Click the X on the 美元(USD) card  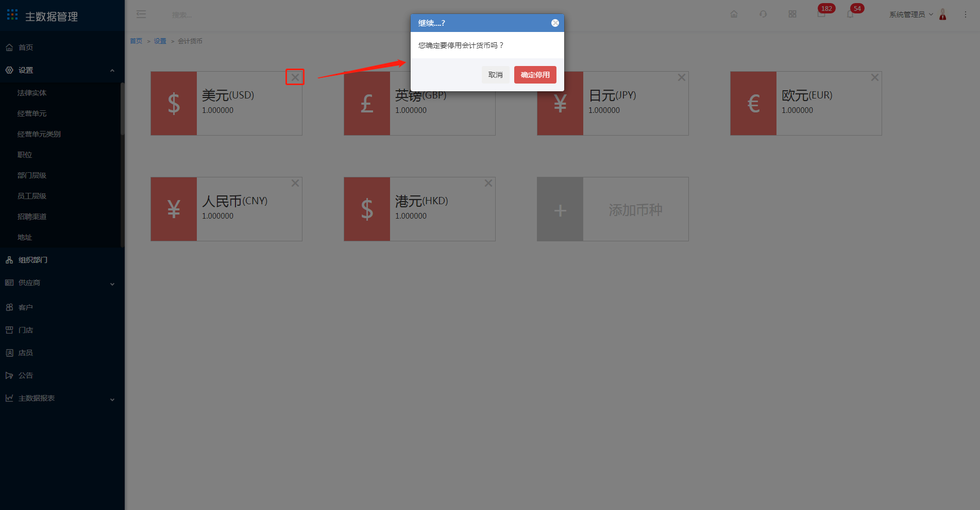tap(295, 77)
